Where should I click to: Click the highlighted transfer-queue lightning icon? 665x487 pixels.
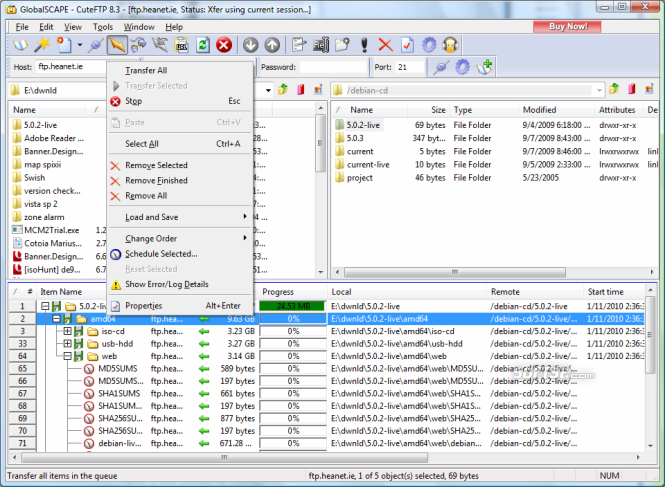coord(117,45)
